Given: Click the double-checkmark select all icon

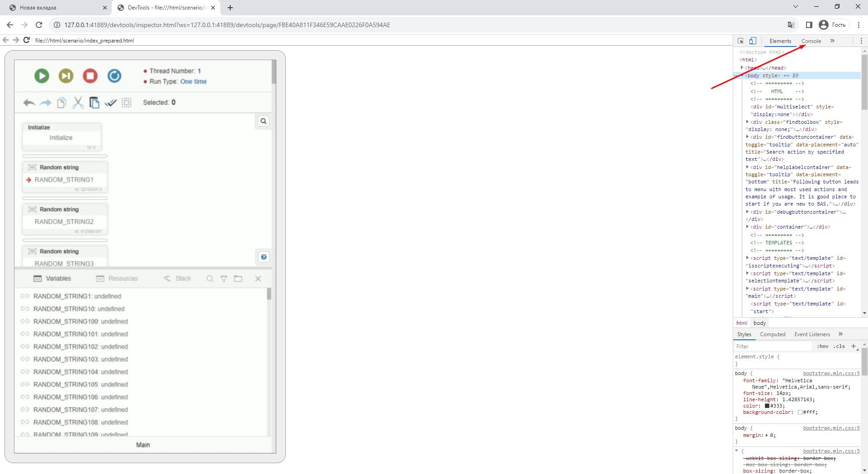Looking at the screenshot, I should click(110, 103).
